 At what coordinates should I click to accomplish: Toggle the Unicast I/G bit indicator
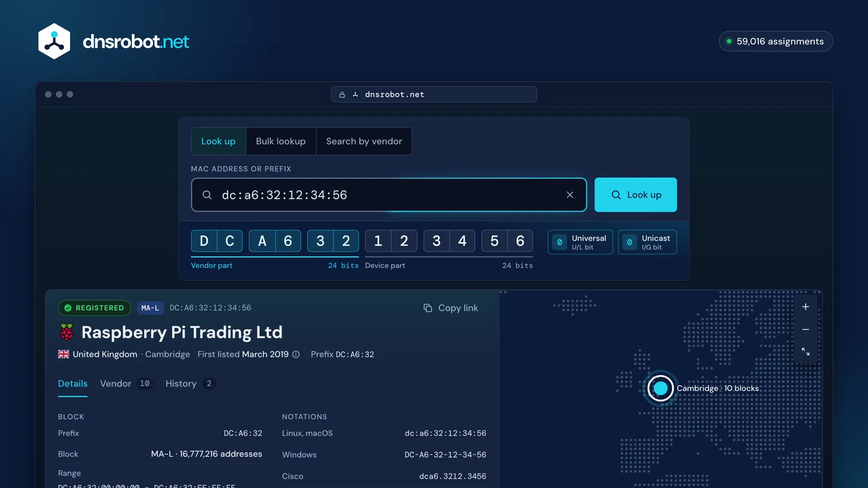[x=647, y=242]
